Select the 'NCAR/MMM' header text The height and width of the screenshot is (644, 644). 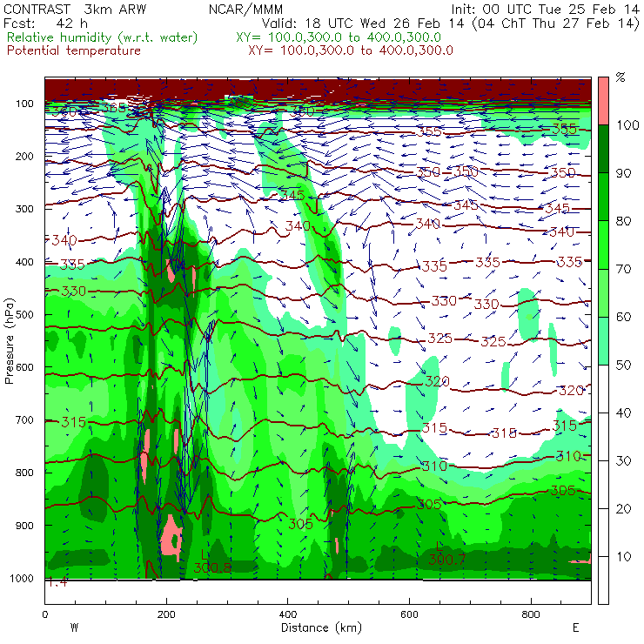click(245, 10)
